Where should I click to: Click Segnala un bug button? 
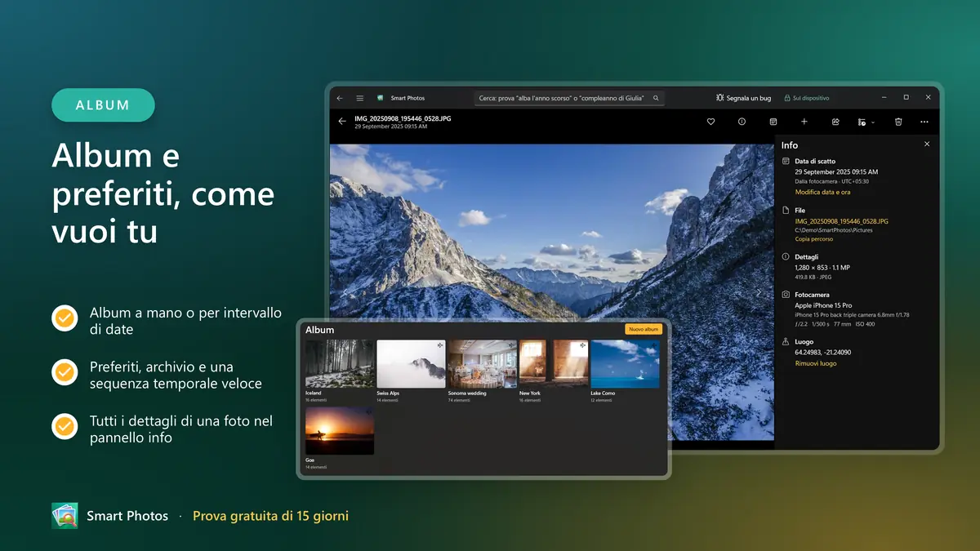(x=743, y=98)
